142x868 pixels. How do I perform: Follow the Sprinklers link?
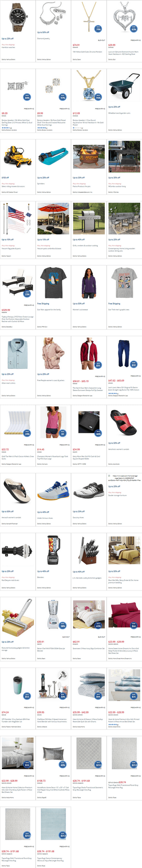click(41, 184)
